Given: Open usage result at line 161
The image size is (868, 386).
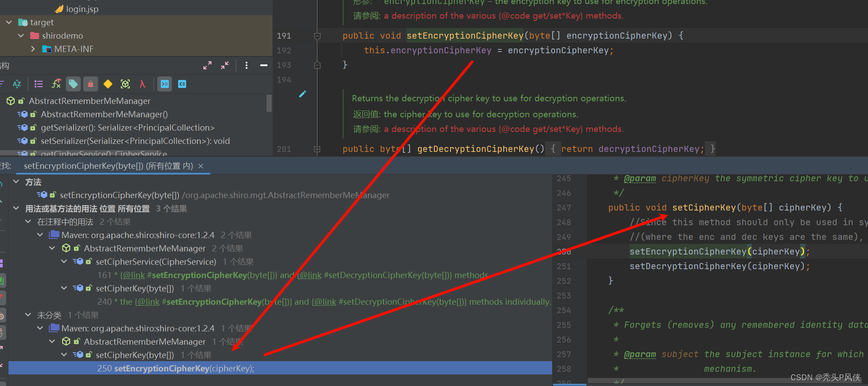Looking at the screenshot, I should [x=293, y=275].
